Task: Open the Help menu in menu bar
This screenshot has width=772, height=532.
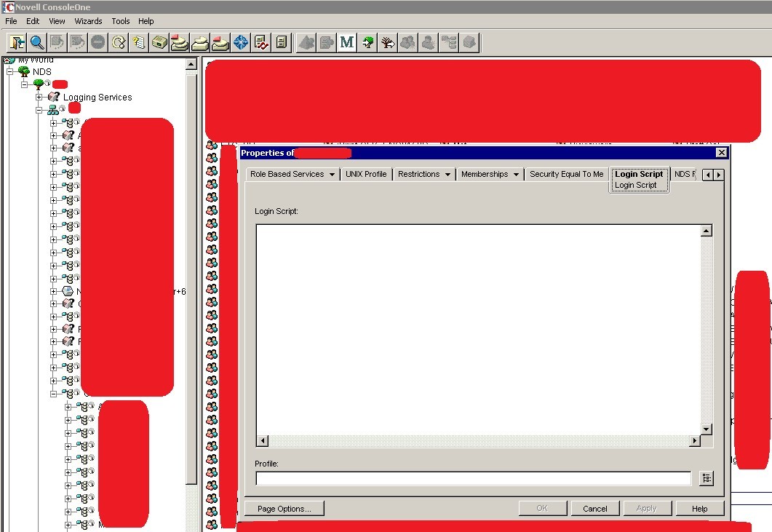Action: click(146, 21)
